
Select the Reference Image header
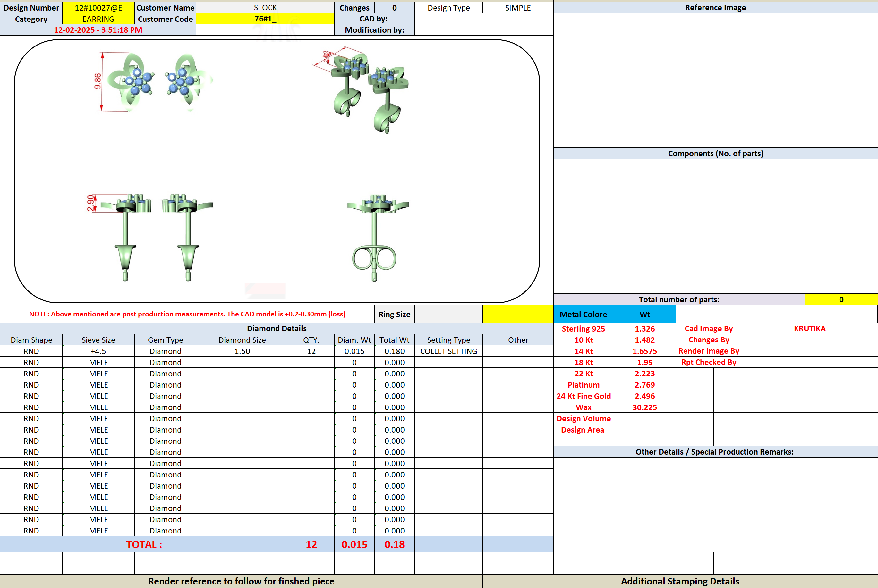[x=715, y=7]
